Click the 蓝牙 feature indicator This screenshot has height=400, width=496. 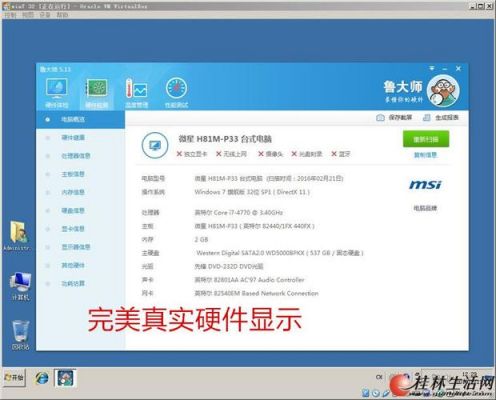[341, 154]
